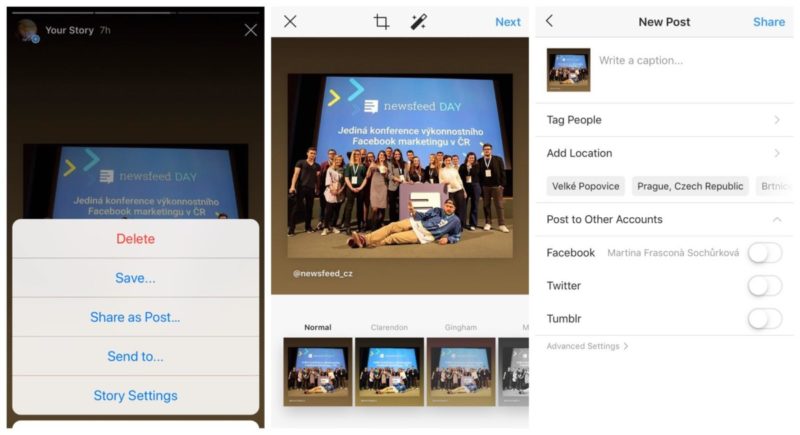The image size is (800, 435).
Task: Tap the main photo preview
Action: 400,166
